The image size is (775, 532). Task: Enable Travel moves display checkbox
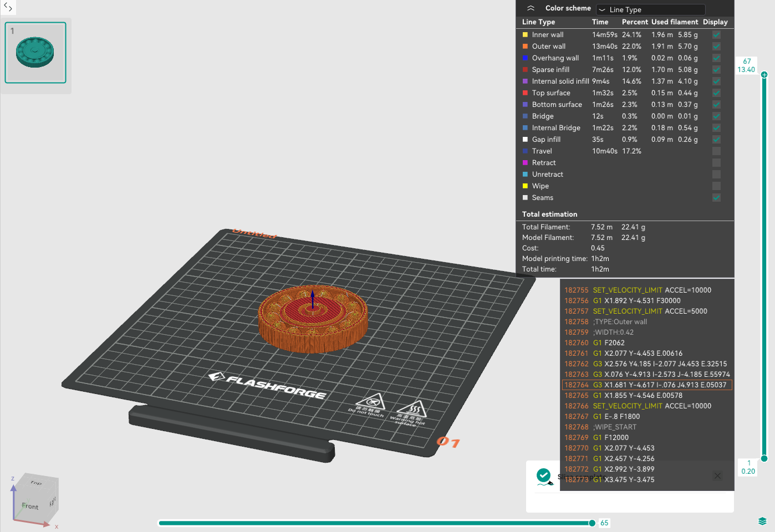coord(716,151)
